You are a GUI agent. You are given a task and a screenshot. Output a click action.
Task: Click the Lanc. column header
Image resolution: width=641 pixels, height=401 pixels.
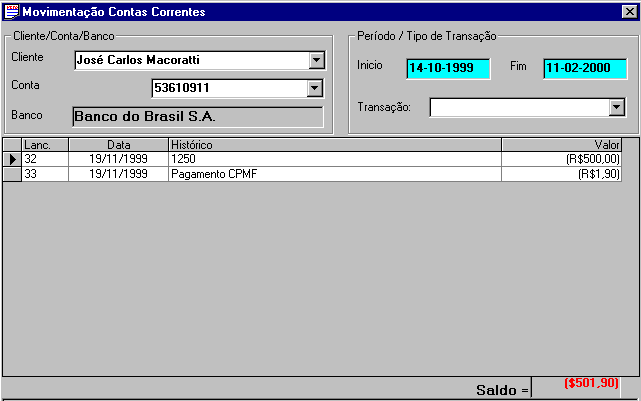(x=45, y=145)
